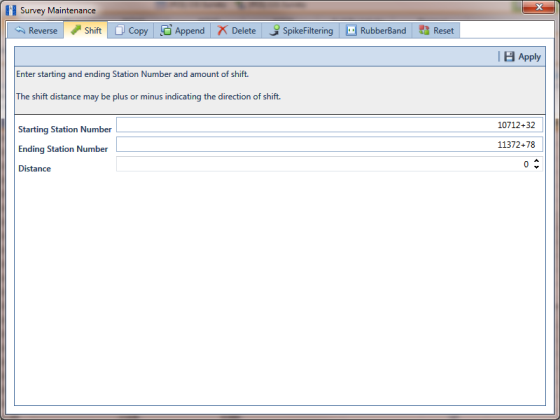560x420 pixels.
Task: Decrease Distance with the down arrow
Action: (x=536, y=167)
